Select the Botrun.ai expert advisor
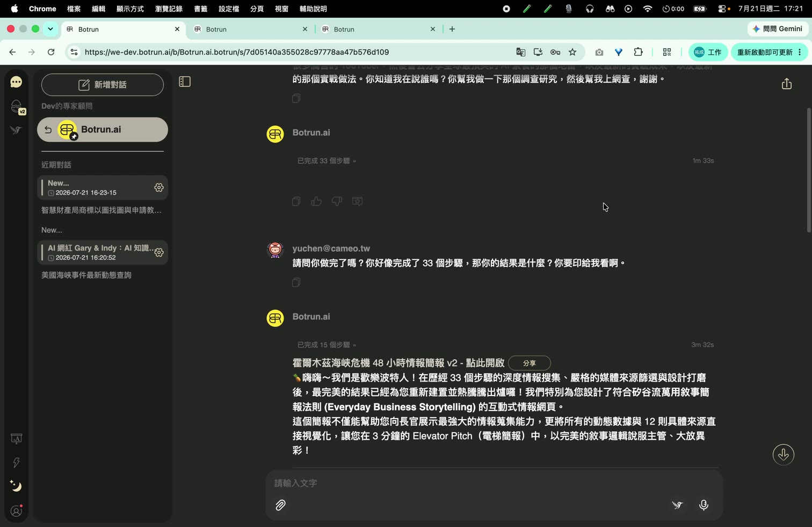This screenshot has height=527, width=812. [x=103, y=130]
